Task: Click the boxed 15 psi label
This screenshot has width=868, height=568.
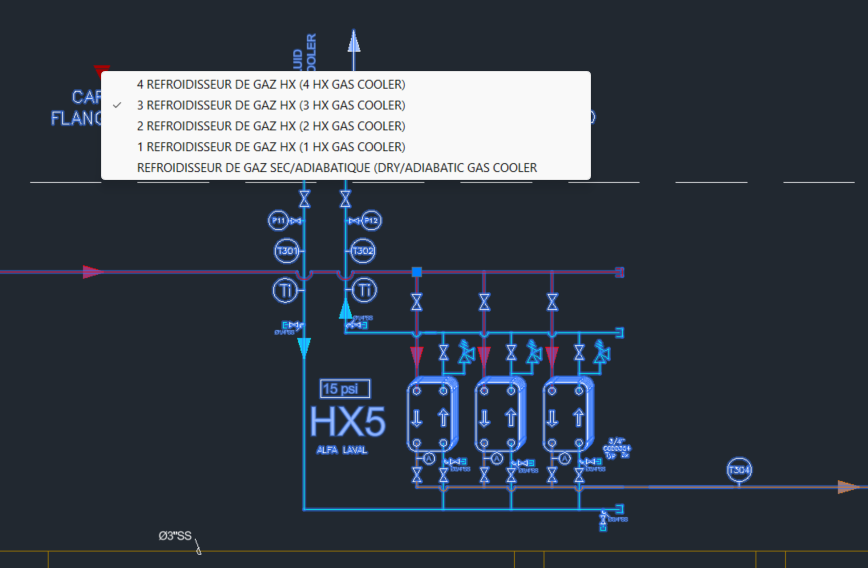Action: pos(345,389)
